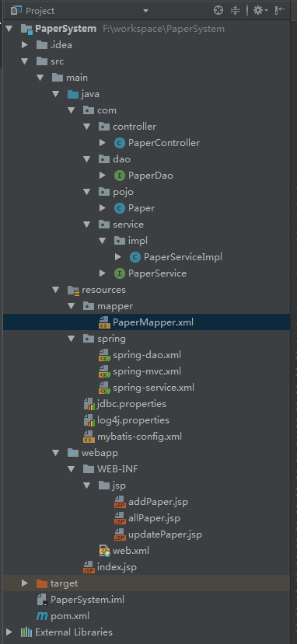Click the log4j.properties file icon
The image size is (297, 644).
[x=89, y=420]
